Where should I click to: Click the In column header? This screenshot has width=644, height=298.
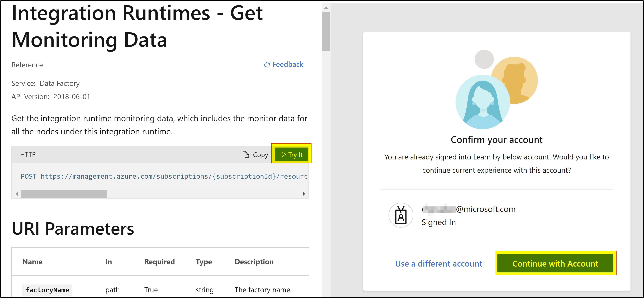point(108,262)
